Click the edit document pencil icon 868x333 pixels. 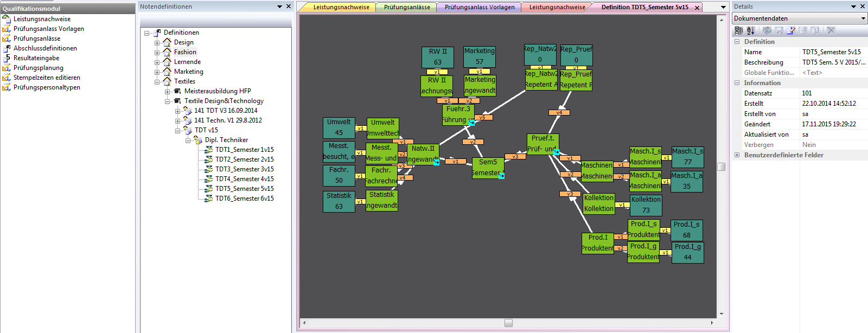tap(790, 30)
